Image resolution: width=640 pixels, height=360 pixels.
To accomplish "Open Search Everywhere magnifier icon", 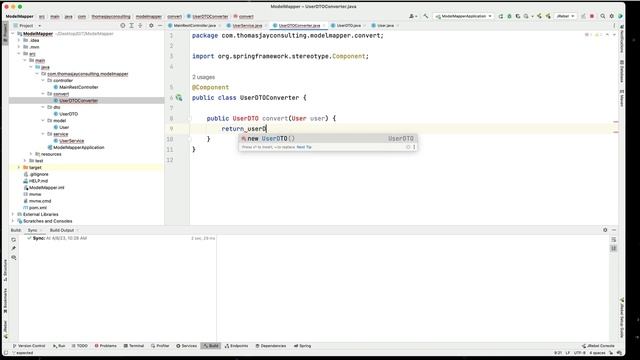I will pyautogui.click(x=602, y=16).
